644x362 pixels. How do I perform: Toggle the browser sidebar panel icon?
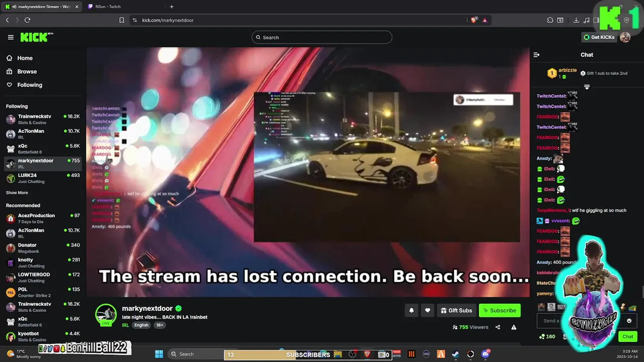pyautogui.click(x=596, y=20)
